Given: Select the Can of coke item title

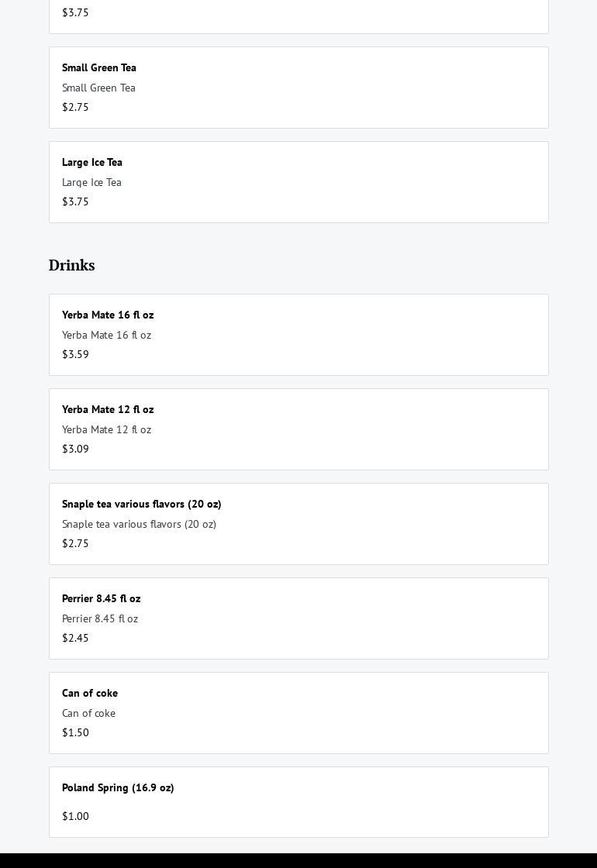Looking at the screenshot, I should point(90,693).
